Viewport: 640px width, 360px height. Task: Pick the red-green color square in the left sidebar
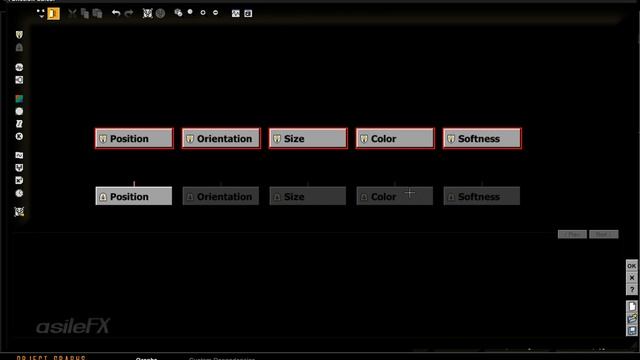pos(19,98)
